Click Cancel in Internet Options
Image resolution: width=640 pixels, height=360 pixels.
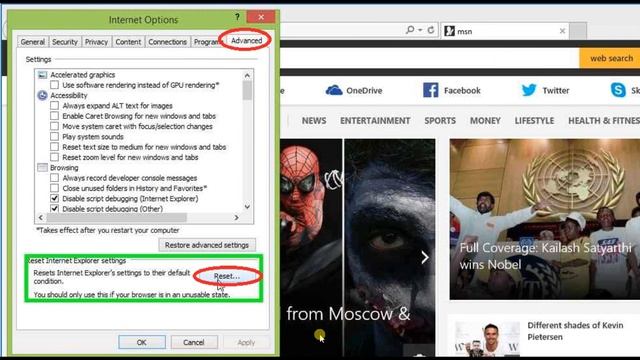click(x=194, y=342)
